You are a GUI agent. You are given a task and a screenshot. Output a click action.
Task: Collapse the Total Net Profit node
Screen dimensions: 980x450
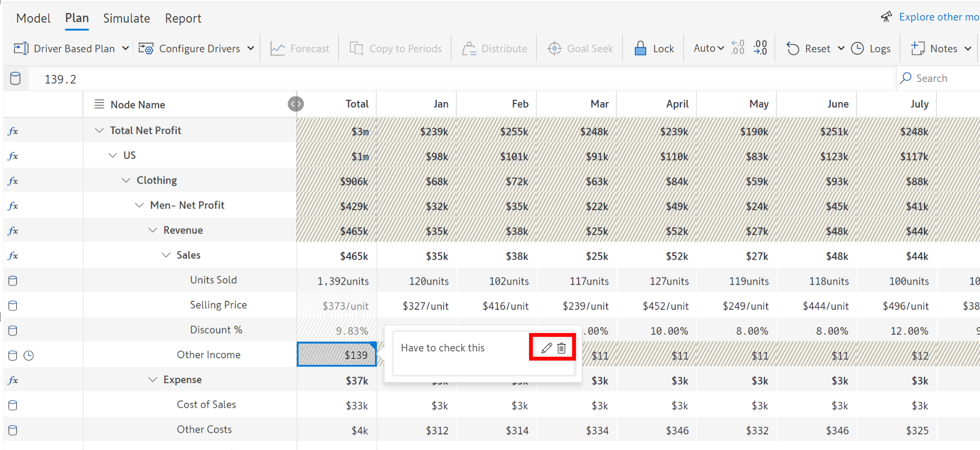99,130
